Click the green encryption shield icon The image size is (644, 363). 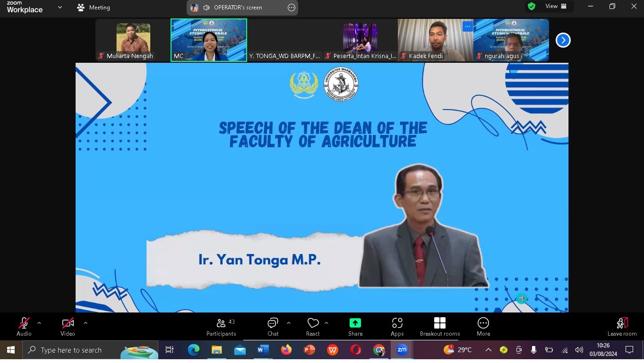(532, 7)
